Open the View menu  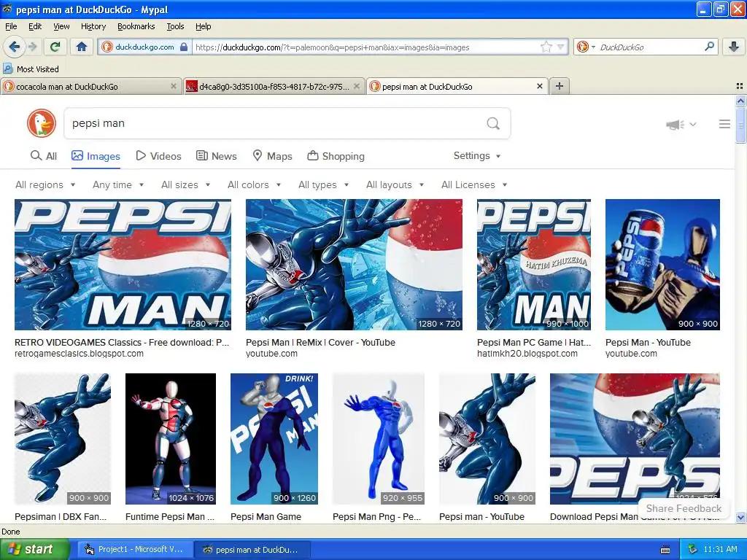[x=61, y=26]
